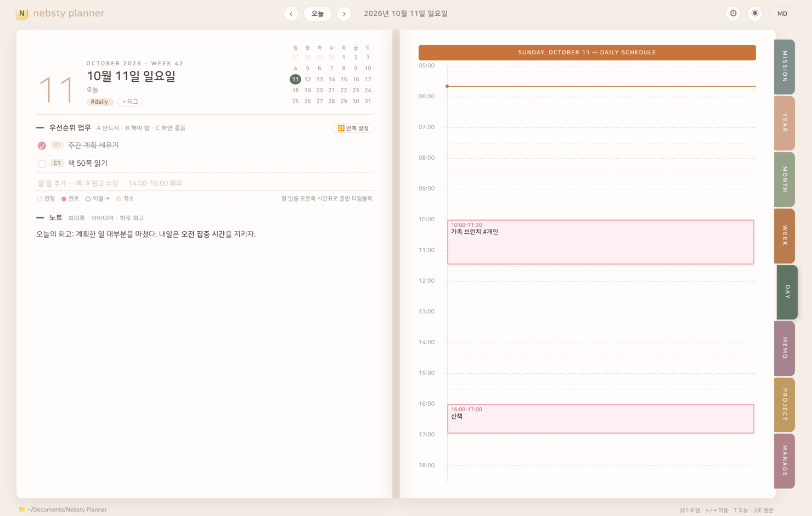The width and height of the screenshot is (812, 516).
Task: Open the YEAR side tab
Action: pyautogui.click(x=785, y=124)
